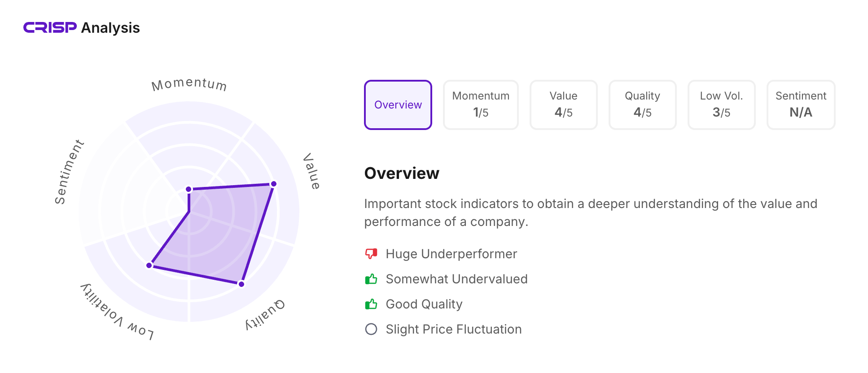Click the circle icon beside Slight Price Fluctuation
The image size is (868, 373).
[371, 329]
